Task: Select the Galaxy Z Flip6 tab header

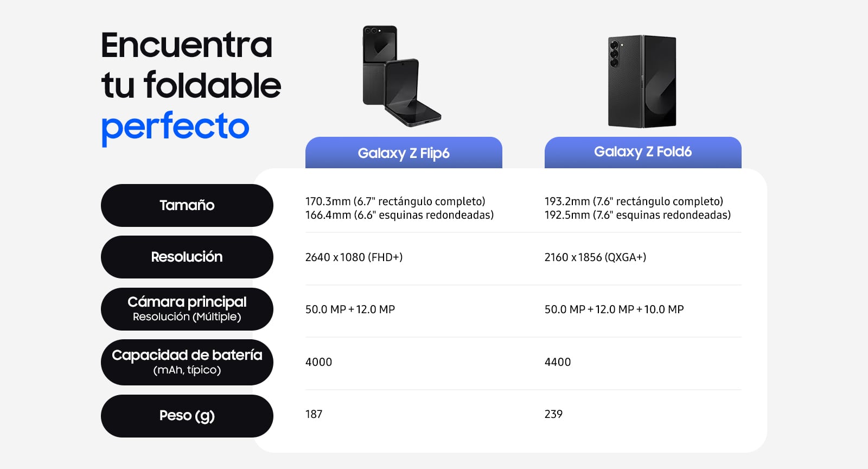Action: 404,153
